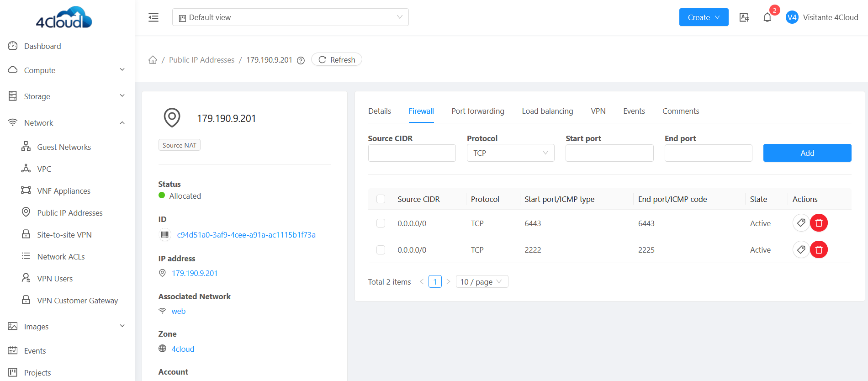Click the large location pin icon

pyautogui.click(x=172, y=118)
